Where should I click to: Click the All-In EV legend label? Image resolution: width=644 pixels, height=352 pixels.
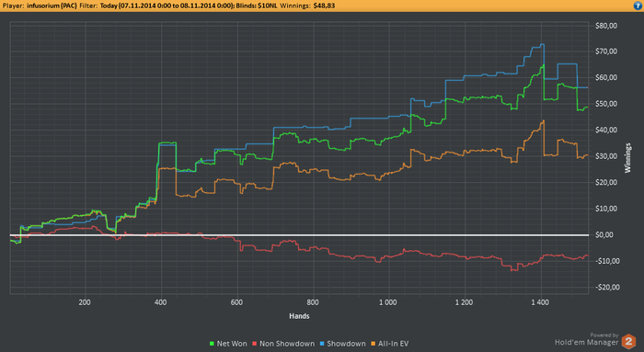point(394,344)
